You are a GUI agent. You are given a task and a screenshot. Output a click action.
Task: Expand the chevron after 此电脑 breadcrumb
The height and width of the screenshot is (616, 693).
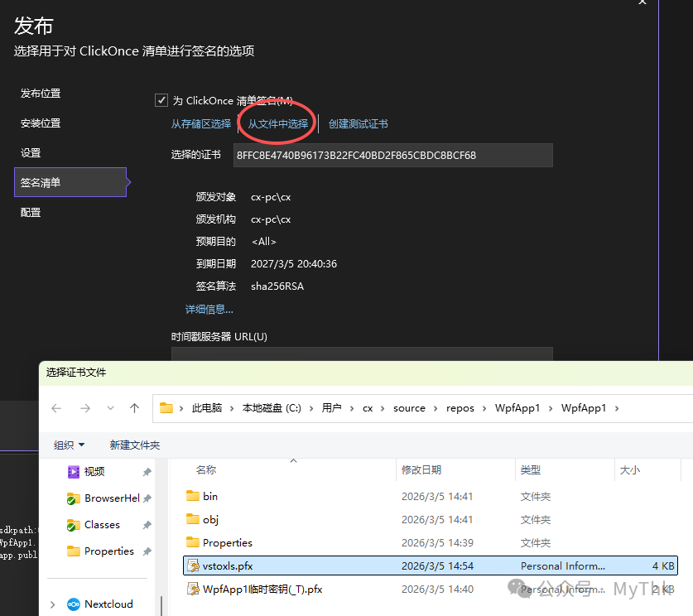(x=232, y=408)
